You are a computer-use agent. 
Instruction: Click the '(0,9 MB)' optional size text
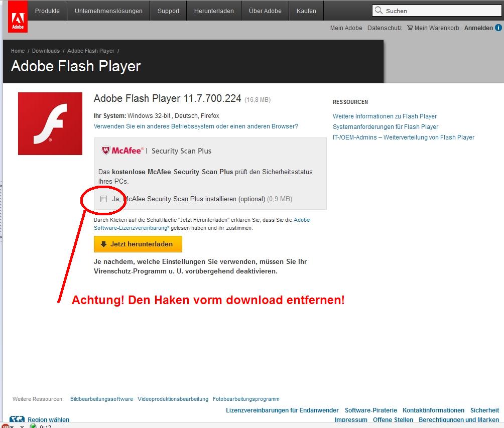click(x=280, y=199)
